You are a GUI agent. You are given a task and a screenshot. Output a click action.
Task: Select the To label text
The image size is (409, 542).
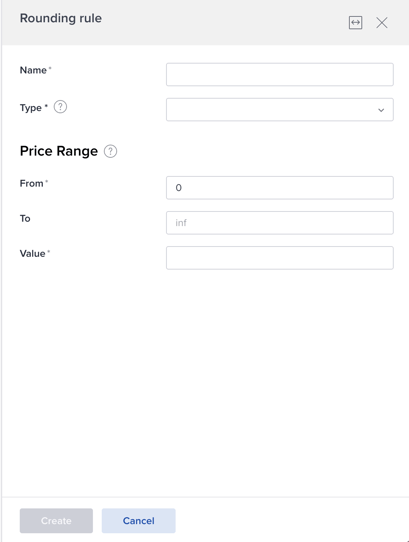[x=25, y=218]
